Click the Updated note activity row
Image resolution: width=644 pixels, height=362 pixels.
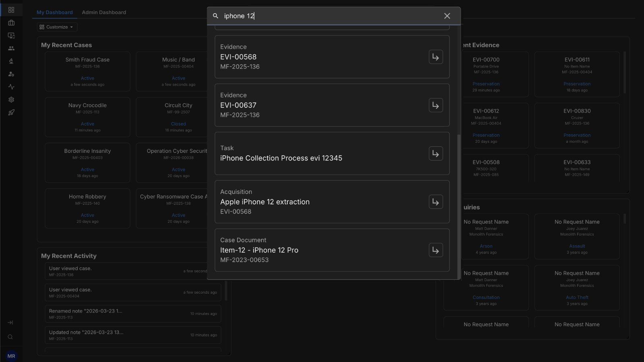coord(133,335)
